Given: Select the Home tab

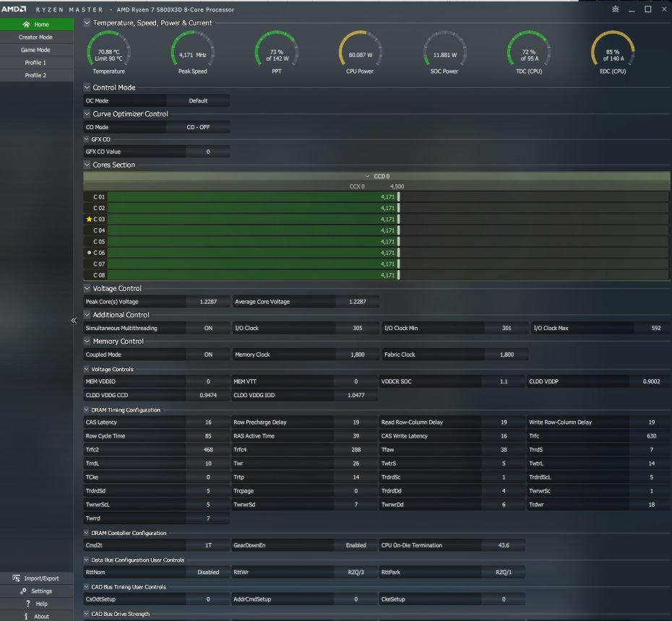Looking at the screenshot, I should [x=36, y=25].
